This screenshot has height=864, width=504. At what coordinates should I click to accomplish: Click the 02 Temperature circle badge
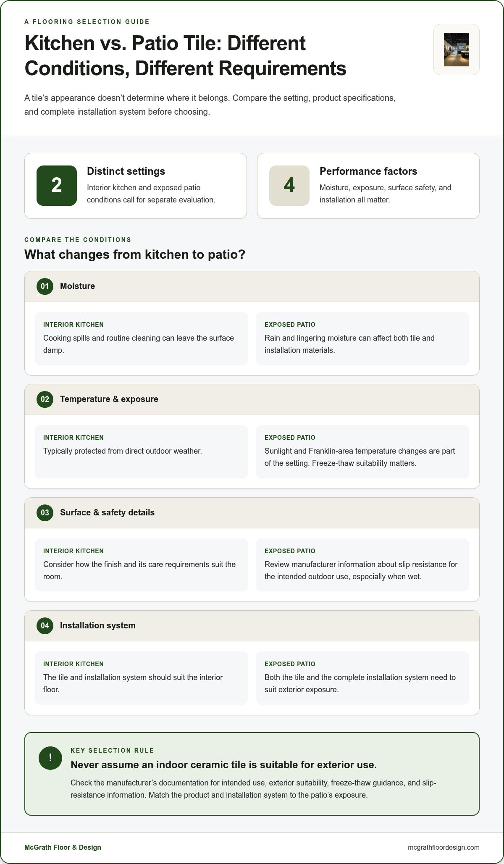(45, 399)
